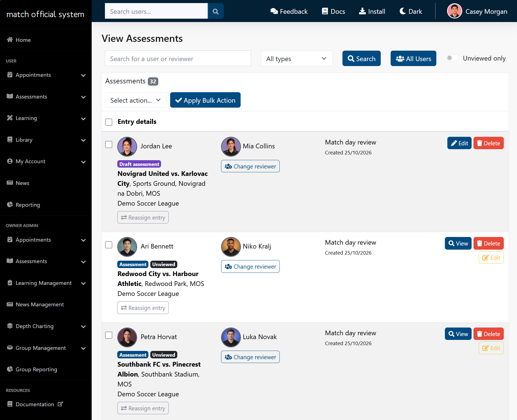
Task: Tick the checkbox for Petra Horvat's entry
Action: pos(109,335)
